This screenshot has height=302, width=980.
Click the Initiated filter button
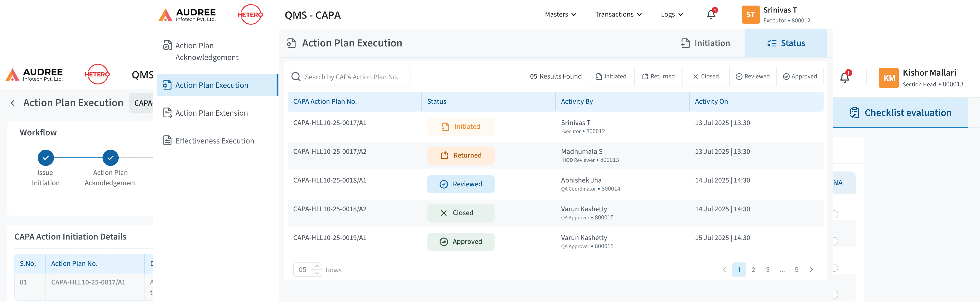611,76
